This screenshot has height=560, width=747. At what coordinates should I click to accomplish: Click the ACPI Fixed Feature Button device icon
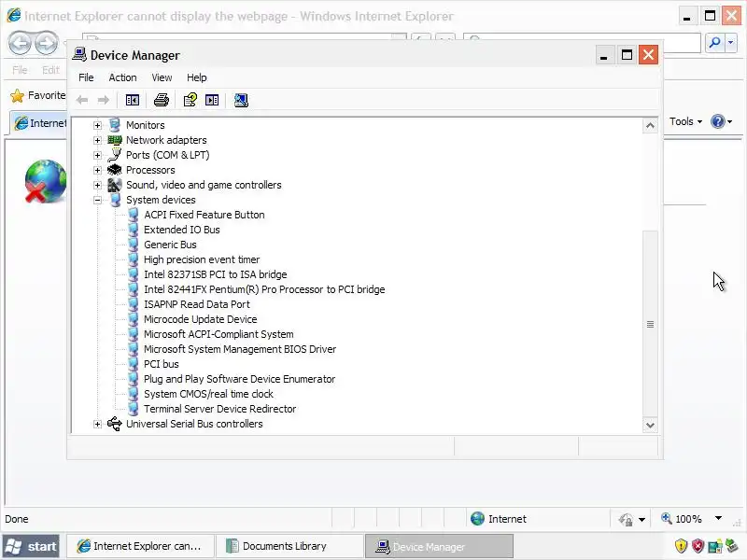coord(133,215)
